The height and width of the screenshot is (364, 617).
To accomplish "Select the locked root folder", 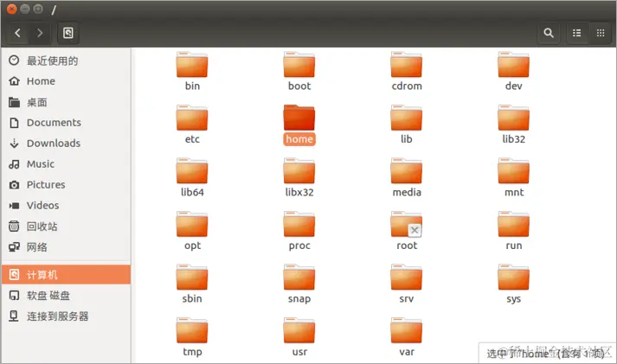I will point(407,231).
